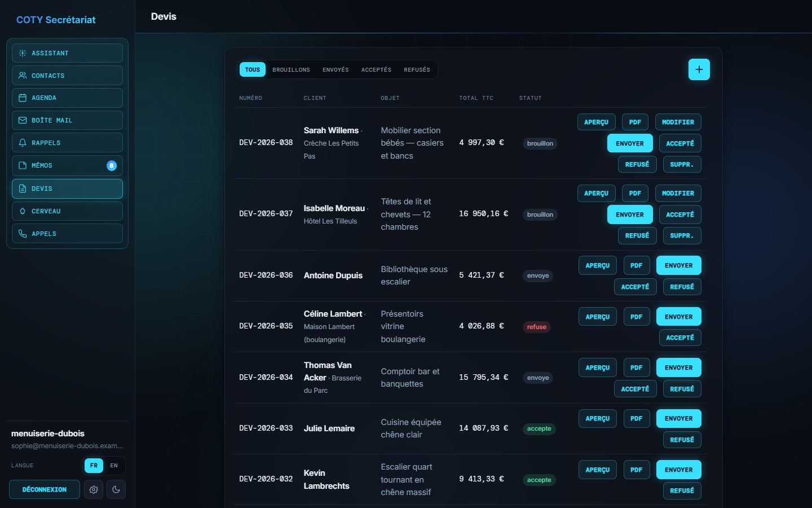Click the Mémos unread count badge
This screenshot has width=812, height=508.
click(112, 165)
